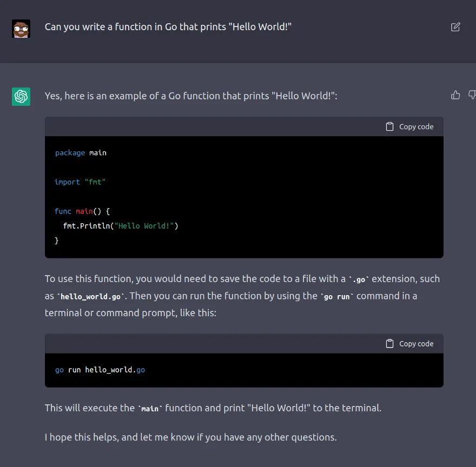This screenshot has width=476, height=467.
Task: Click Copy code above the go run command
Action: (x=416, y=343)
